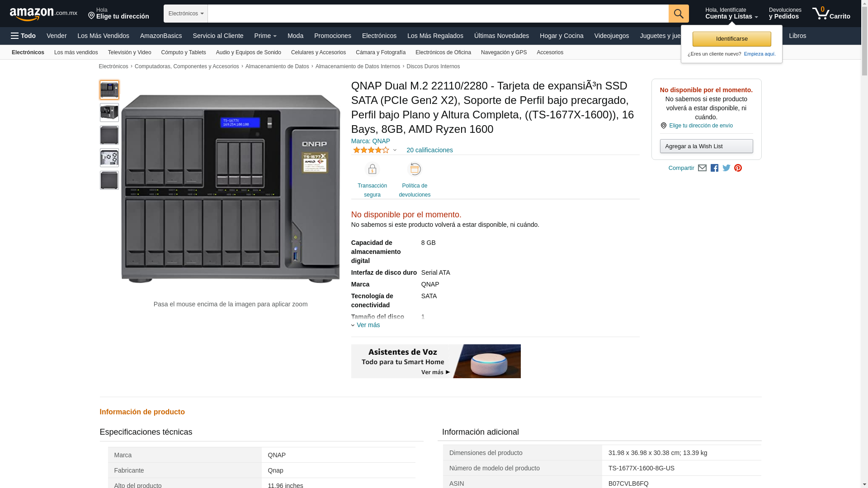Click the Amazon.com.mx logo
Screen dimensions: 868x488
click(43, 14)
